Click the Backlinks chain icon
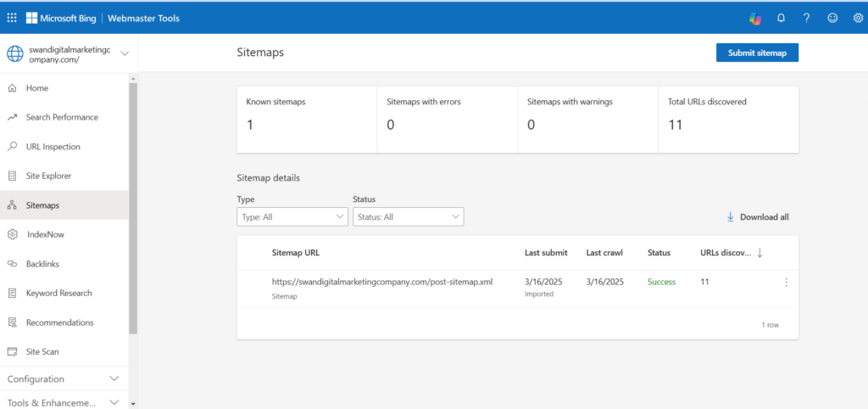 (x=12, y=264)
